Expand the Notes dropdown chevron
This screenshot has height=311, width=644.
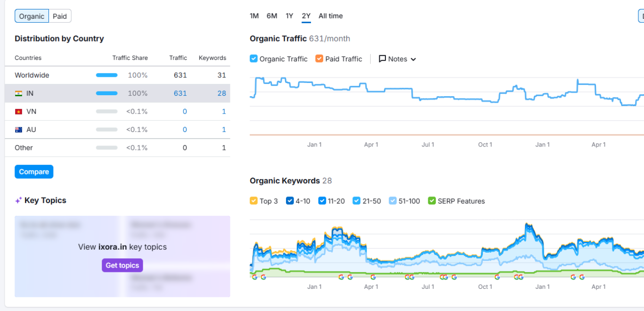click(413, 59)
